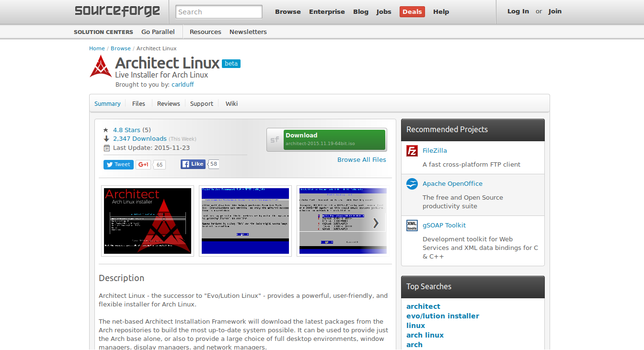Open the Resources link
The width and height of the screenshot is (644, 350).
pyautogui.click(x=206, y=32)
